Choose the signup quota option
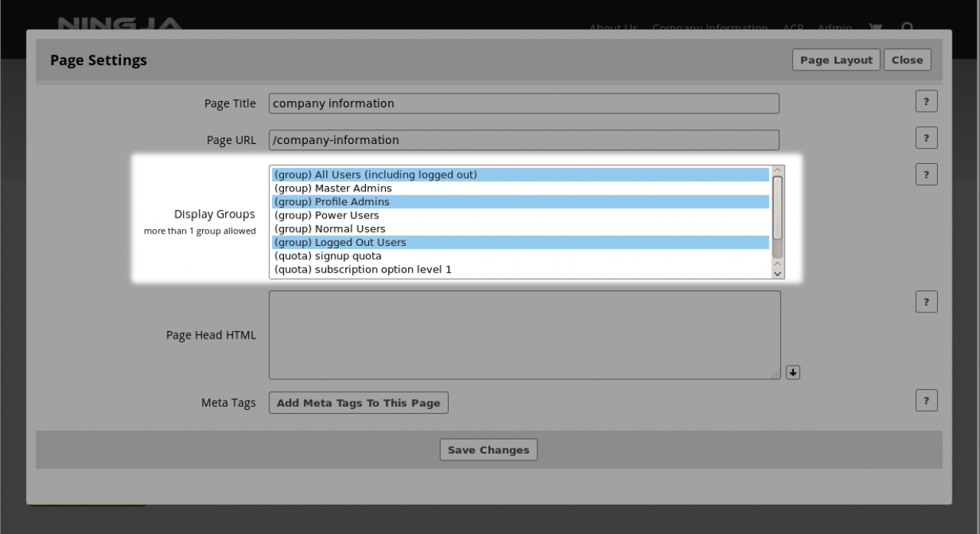The height and width of the screenshot is (534, 980). (x=328, y=256)
